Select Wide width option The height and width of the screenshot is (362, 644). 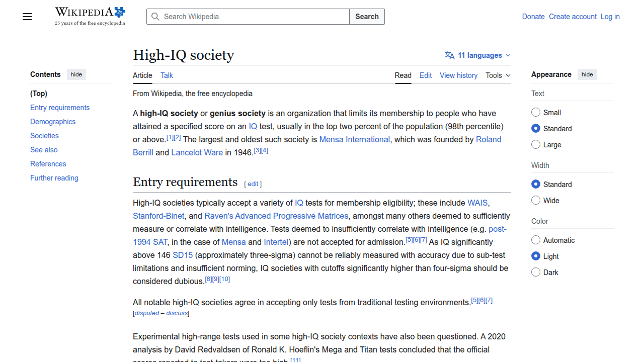[x=536, y=200]
